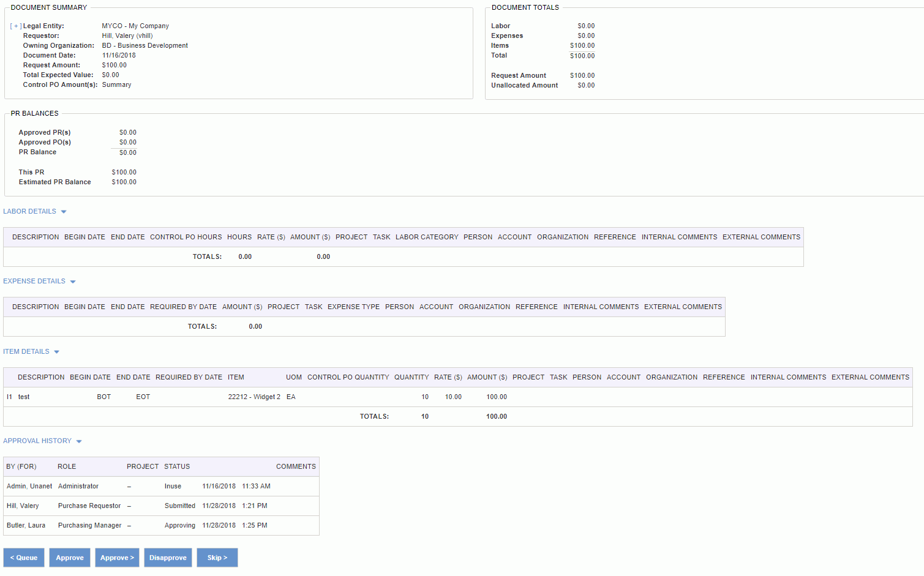
Task: Click the '< Queue' button
Action: click(x=24, y=558)
